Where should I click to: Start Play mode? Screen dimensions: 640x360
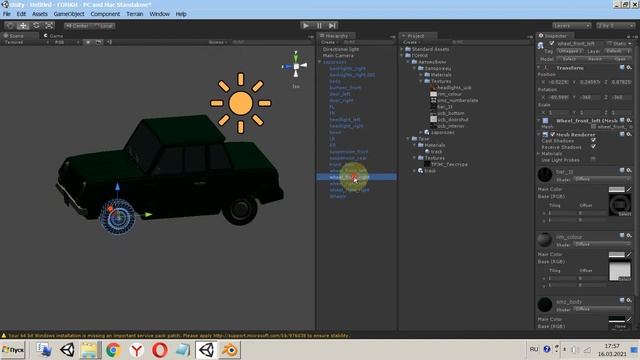tap(306, 26)
